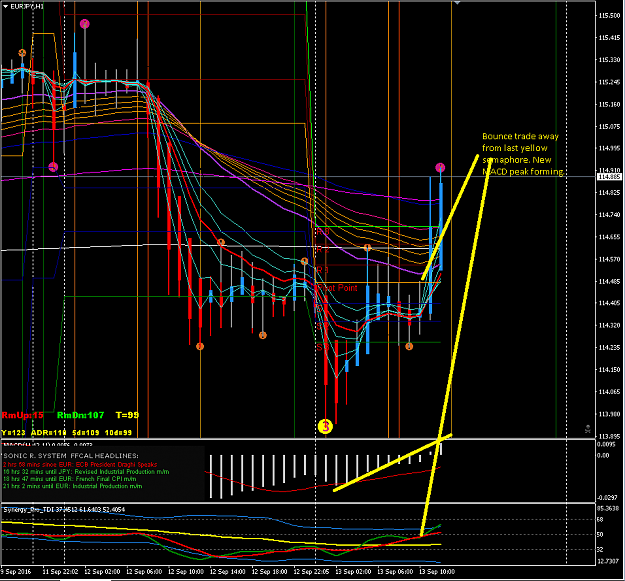The height and width of the screenshot is (581, 625).
Task: Select the yellow level-3 semaphore circle at the low
Action: (326, 426)
